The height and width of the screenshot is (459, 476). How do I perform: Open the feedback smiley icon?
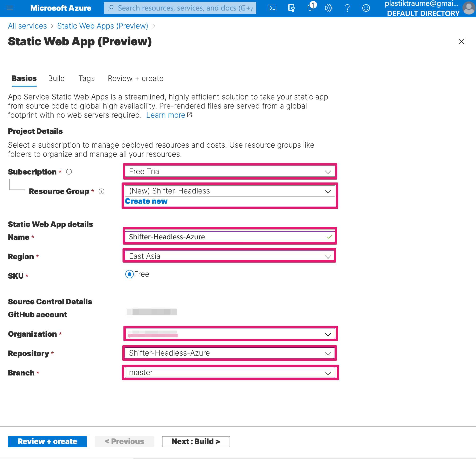[366, 8]
